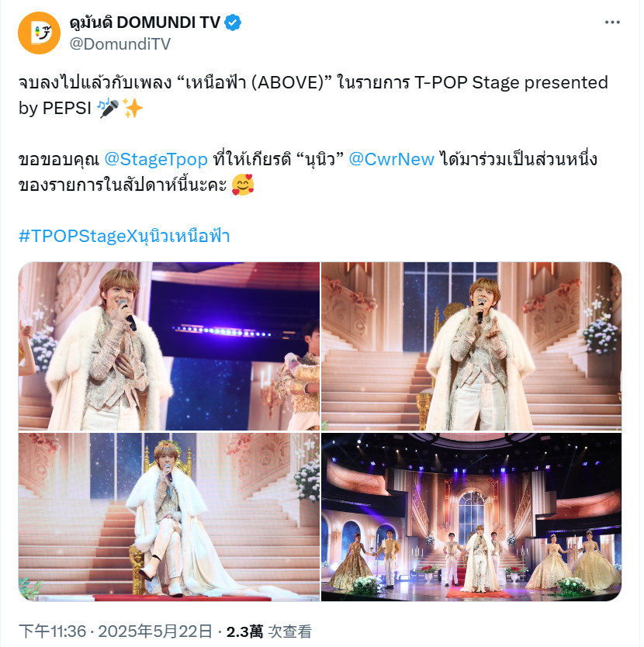The width and height of the screenshot is (644, 647).
Task: View top-left photo with fur coat singer
Action: coord(169,346)
